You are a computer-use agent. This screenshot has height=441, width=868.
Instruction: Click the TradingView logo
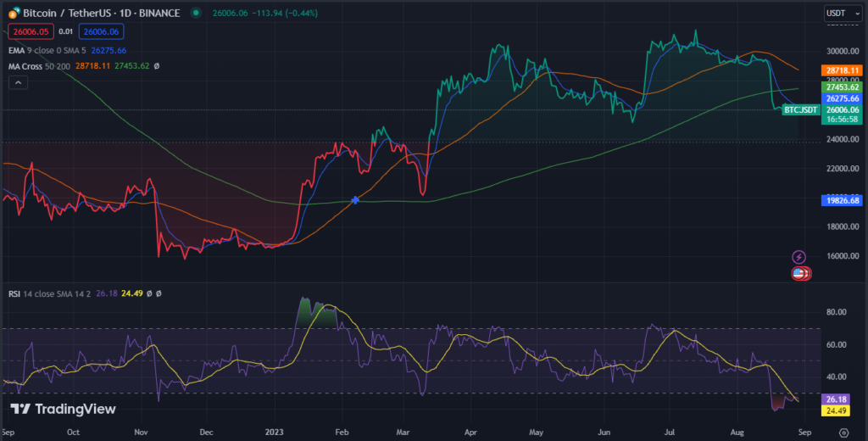tap(63, 410)
